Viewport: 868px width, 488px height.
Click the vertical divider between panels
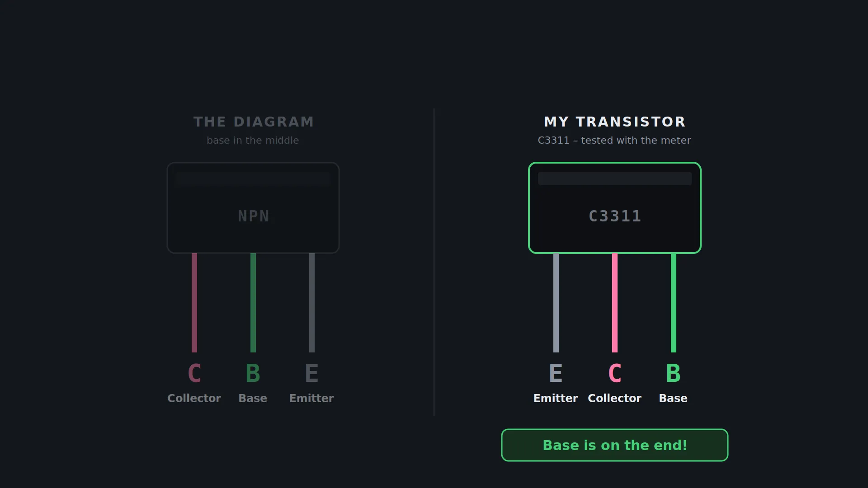434,262
